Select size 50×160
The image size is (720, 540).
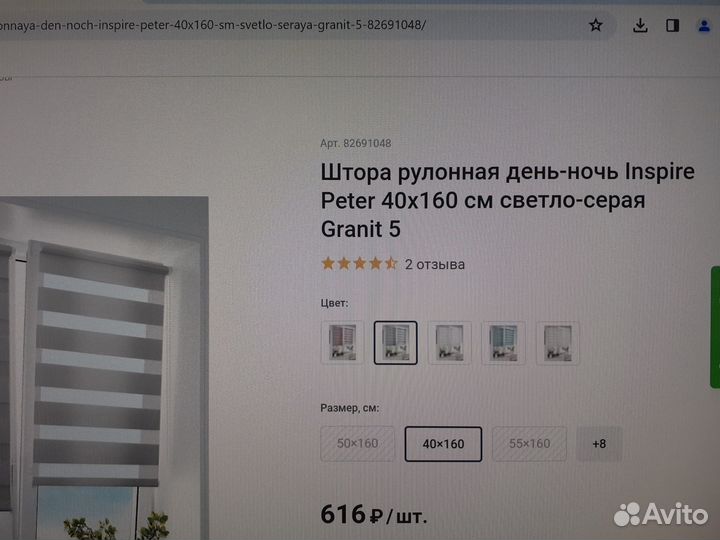click(358, 444)
